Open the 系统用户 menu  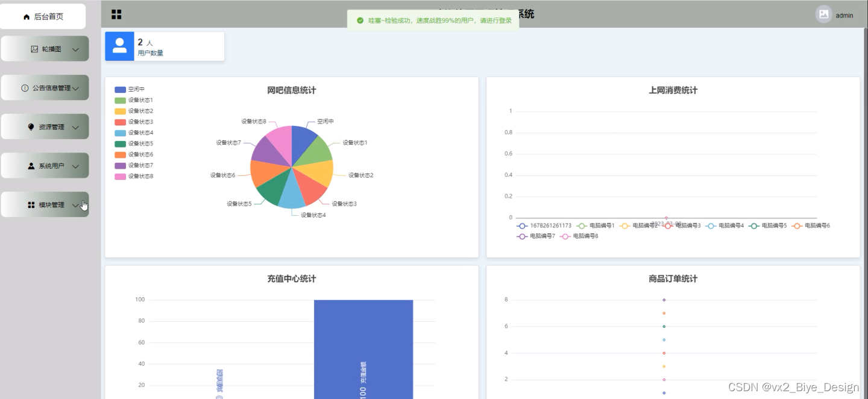[45, 165]
